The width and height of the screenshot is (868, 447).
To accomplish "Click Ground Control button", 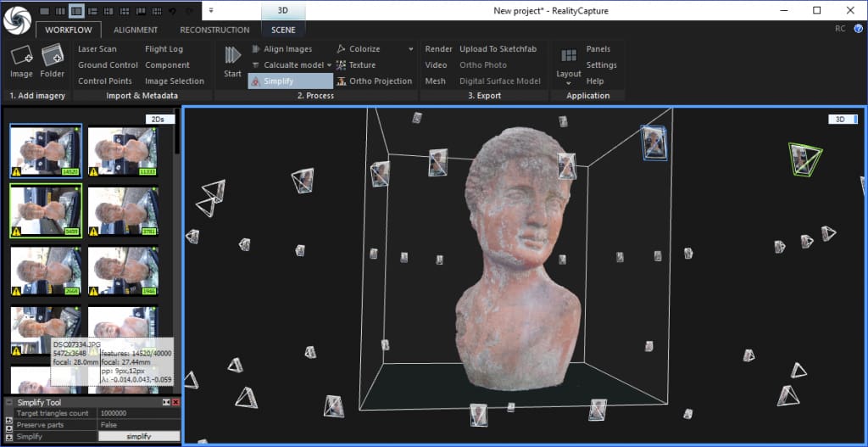I will (108, 64).
